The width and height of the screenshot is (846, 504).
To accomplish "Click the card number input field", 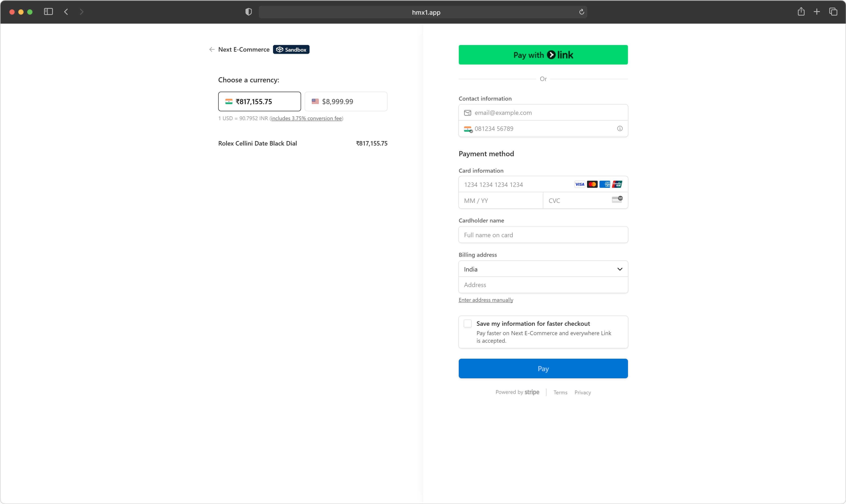I will (x=517, y=185).
